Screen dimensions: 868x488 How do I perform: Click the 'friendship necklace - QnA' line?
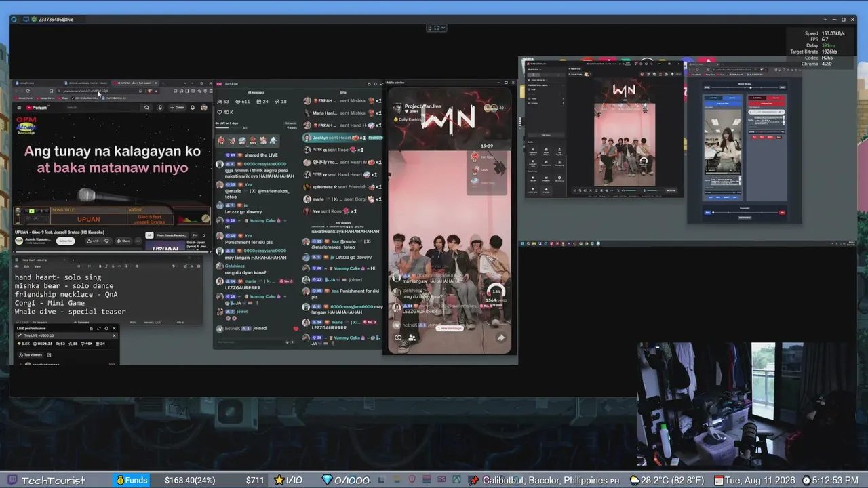click(x=66, y=295)
